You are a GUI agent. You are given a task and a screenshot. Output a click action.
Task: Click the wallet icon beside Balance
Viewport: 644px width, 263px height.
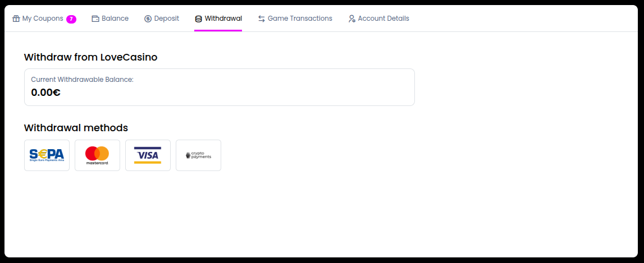[x=95, y=19]
